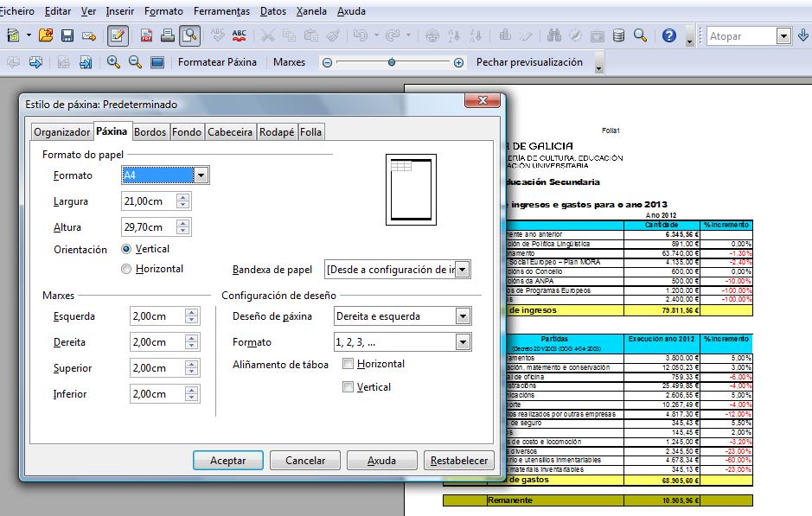Open the paper Formato A4 dropdown
This screenshot has height=516, width=812.
coord(201,175)
